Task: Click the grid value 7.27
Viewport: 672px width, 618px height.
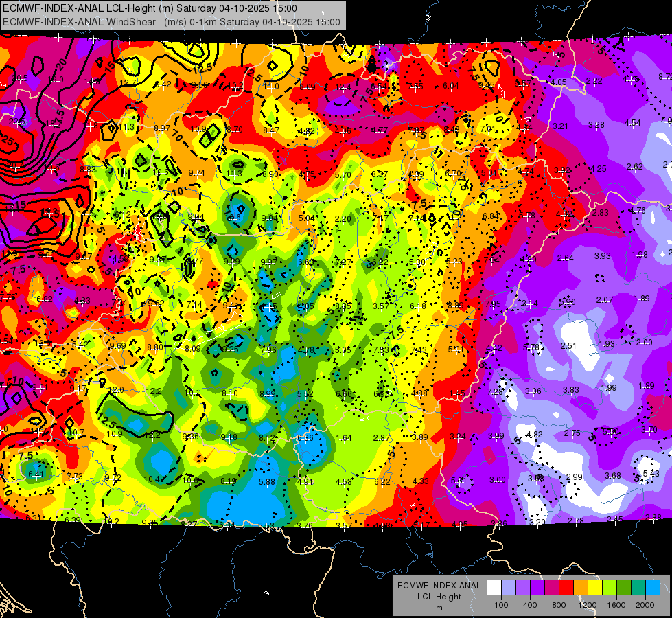Action: pos(343,262)
